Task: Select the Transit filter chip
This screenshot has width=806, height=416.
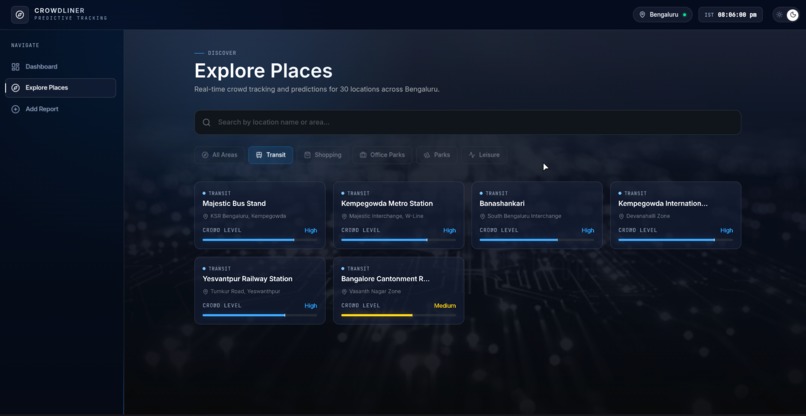Action: [270, 155]
